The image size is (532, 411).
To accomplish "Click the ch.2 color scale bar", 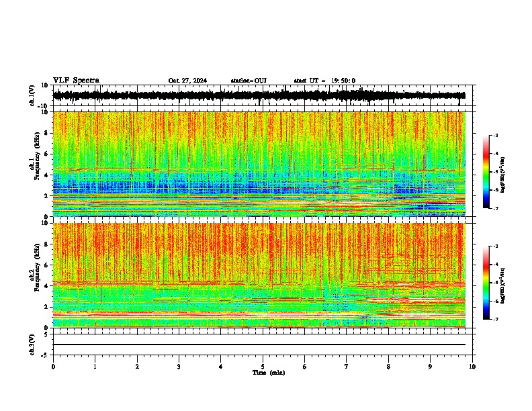I will [486, 283].
